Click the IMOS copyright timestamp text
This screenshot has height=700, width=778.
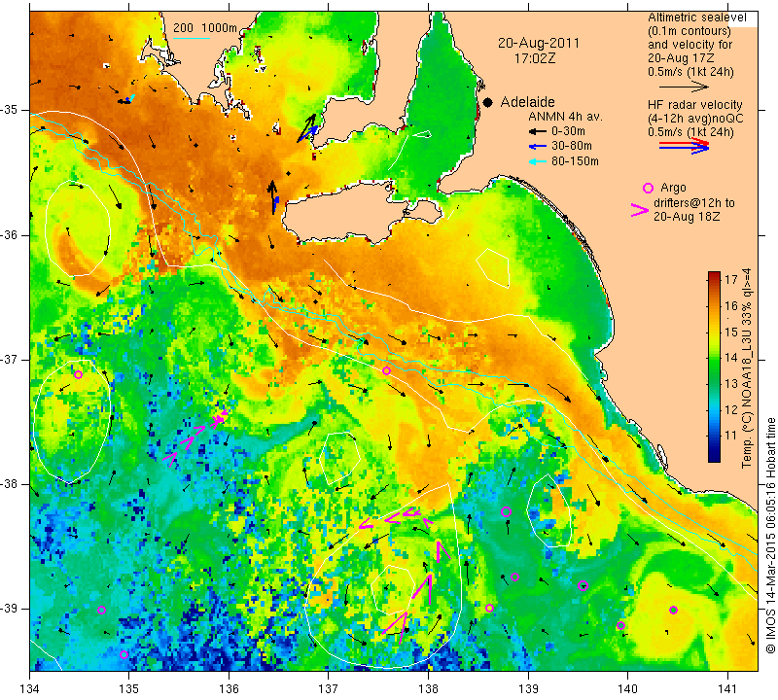(x=770, y=535)
